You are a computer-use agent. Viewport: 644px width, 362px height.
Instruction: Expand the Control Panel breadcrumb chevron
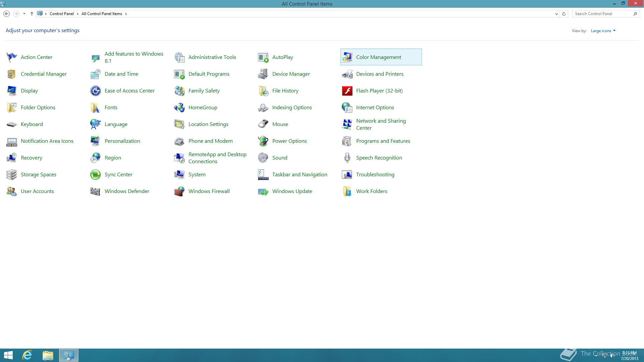[77, 14]
